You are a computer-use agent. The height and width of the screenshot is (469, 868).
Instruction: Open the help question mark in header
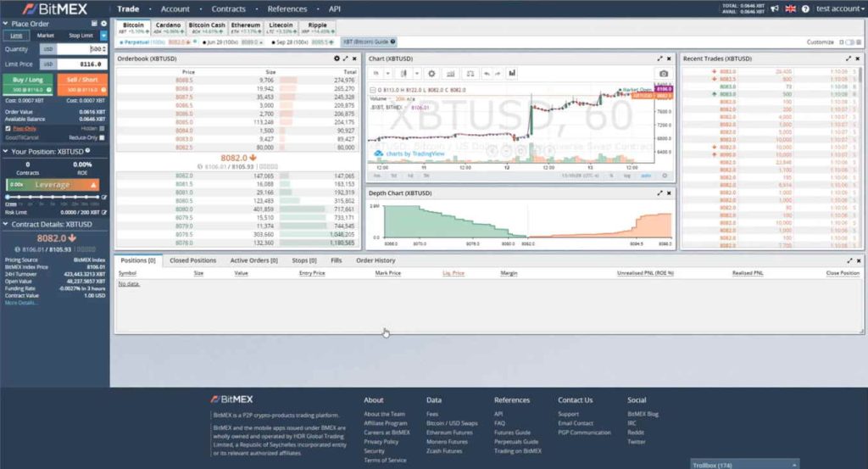805,8
